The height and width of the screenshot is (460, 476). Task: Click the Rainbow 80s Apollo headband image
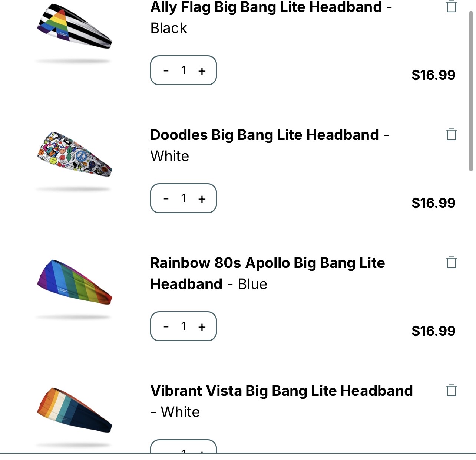[75, 282]
